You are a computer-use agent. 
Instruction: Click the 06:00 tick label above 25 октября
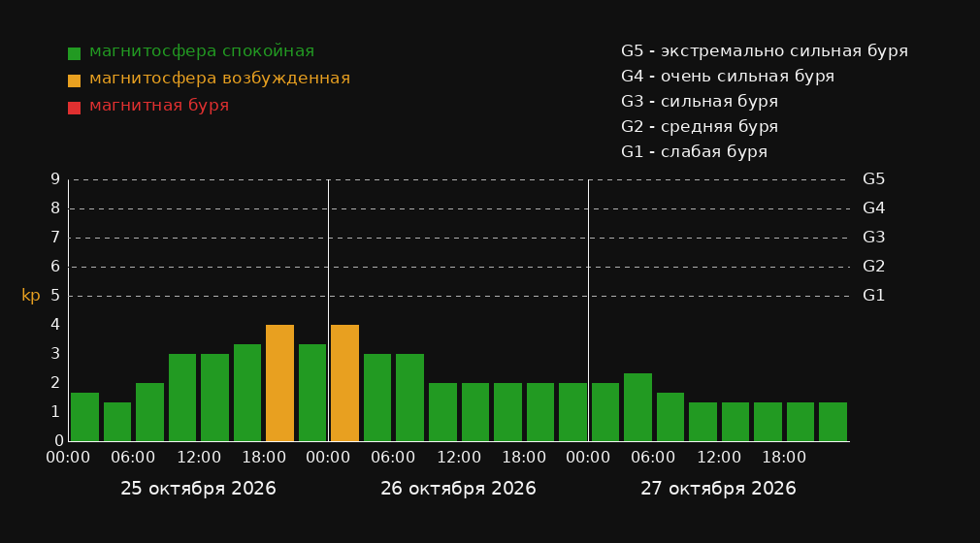pyautogui.click(x=133, y=458)
